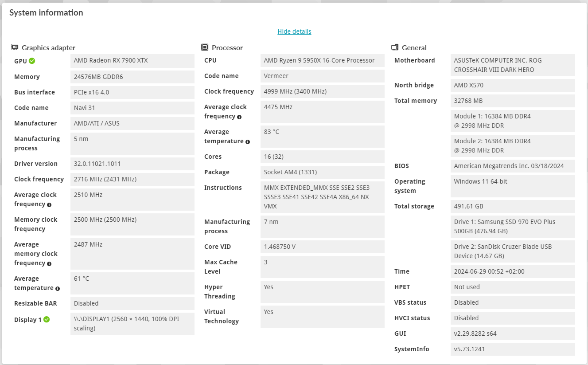This screenshot has width=588, height=365.
Task: Click green check icon next to GPU
Action: 32,61
